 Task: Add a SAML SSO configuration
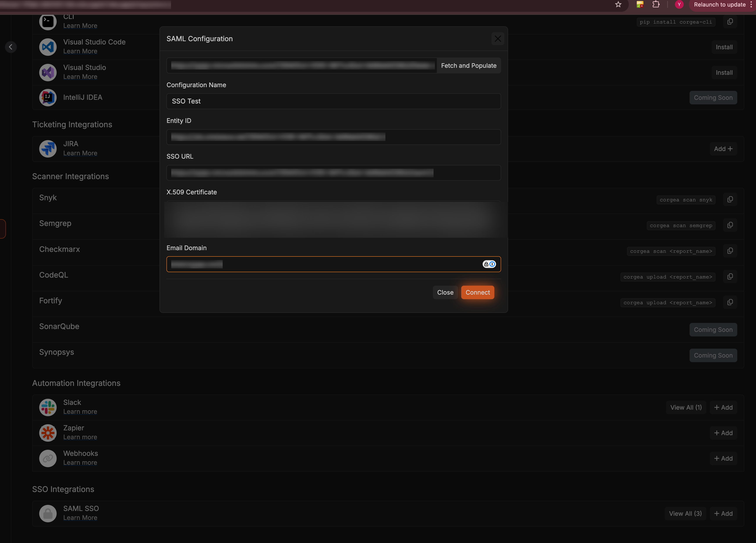(x=723, y=513)
